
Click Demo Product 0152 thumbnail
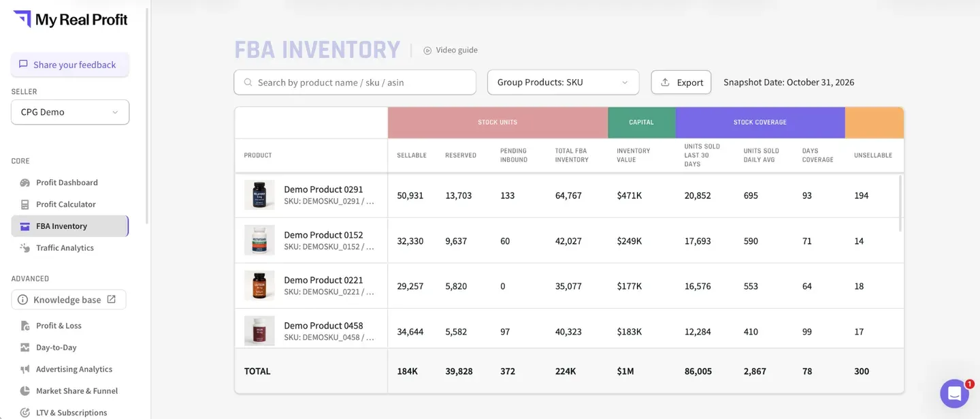[259, 240]
